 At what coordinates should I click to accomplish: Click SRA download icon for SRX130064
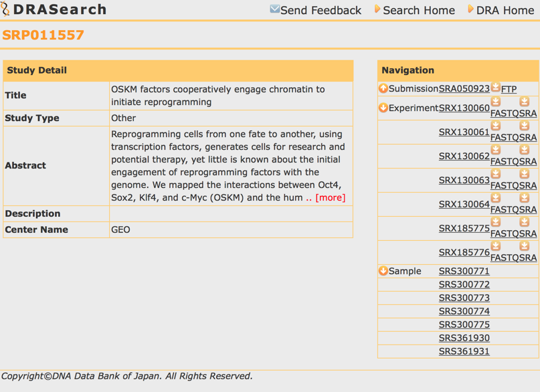point(524,198)
